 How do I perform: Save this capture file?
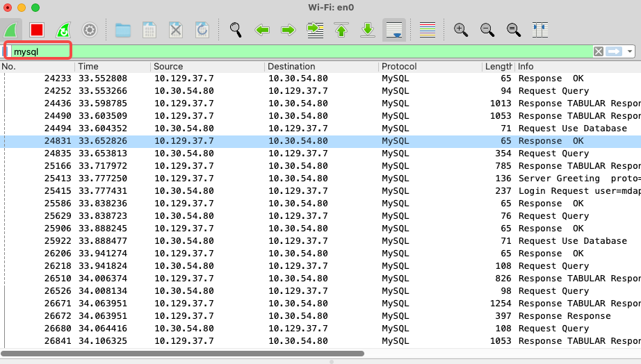(x=149, y=30)
